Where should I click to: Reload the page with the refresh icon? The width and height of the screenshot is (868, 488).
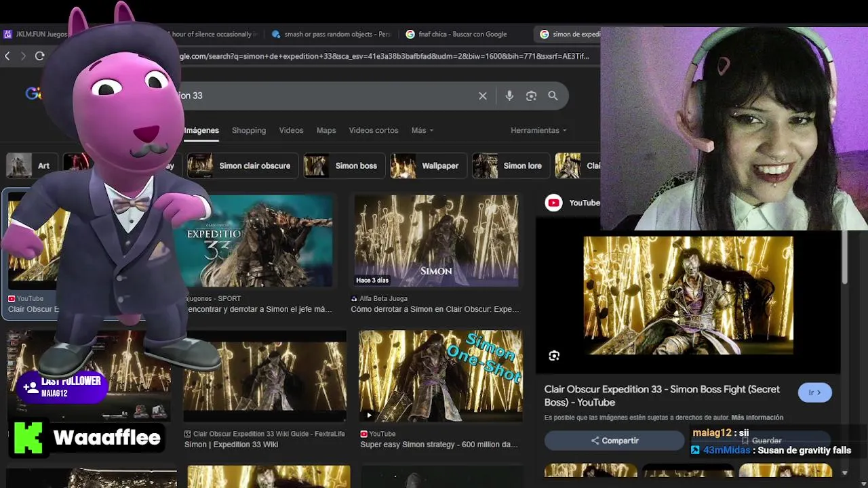pos(39,56)
